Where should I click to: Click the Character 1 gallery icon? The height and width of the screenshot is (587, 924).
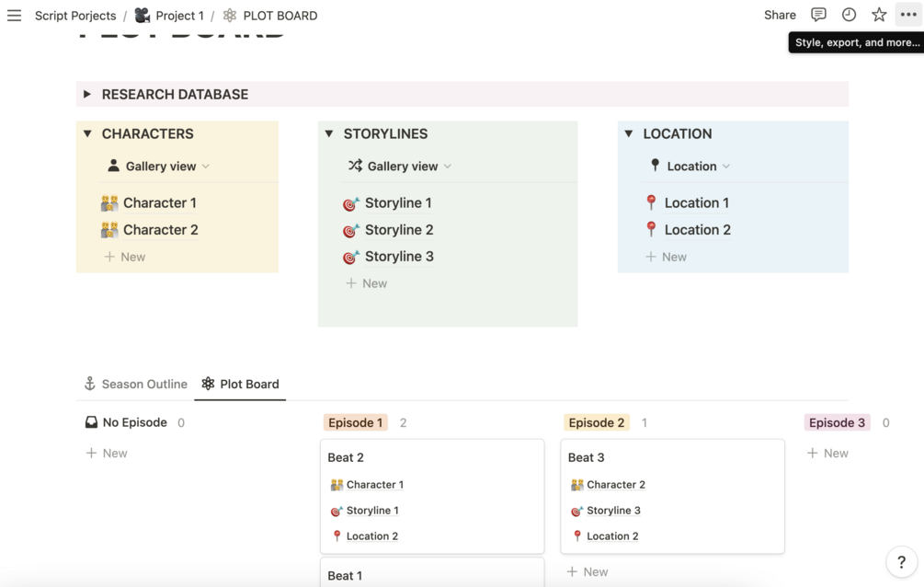tap(109, 203)
